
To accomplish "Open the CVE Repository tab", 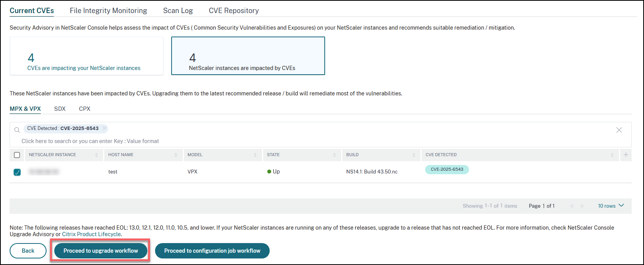I will tap(234, 11).
